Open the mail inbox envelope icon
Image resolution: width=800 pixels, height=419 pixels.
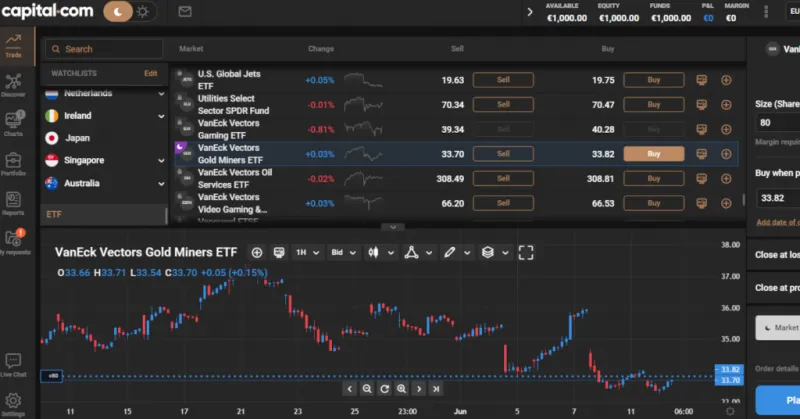pyautogui.click(x=185, y=11)
